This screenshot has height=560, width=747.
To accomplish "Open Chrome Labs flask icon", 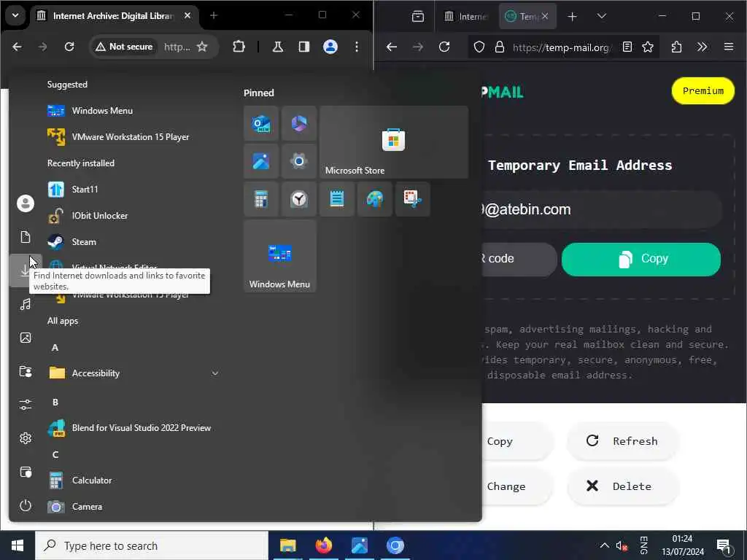I will point(277,47).
